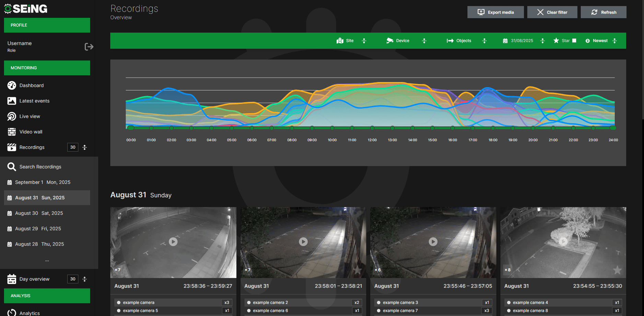Open the ANALYSIS section

click(x=47, y=295)
